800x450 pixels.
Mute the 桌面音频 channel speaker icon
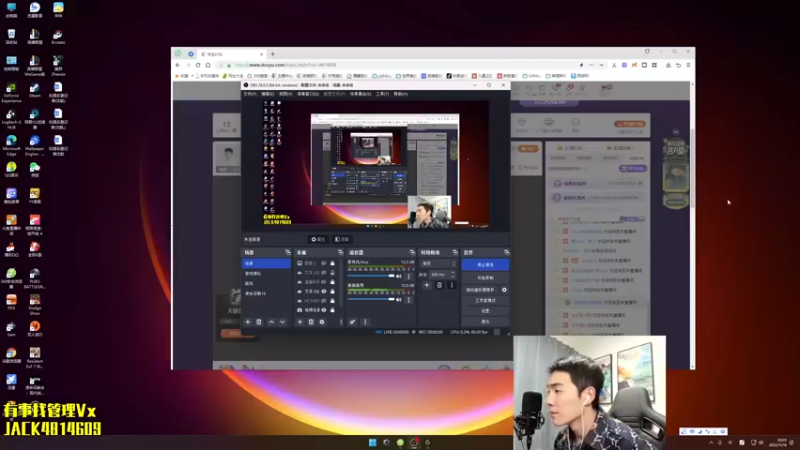point(399,299)
